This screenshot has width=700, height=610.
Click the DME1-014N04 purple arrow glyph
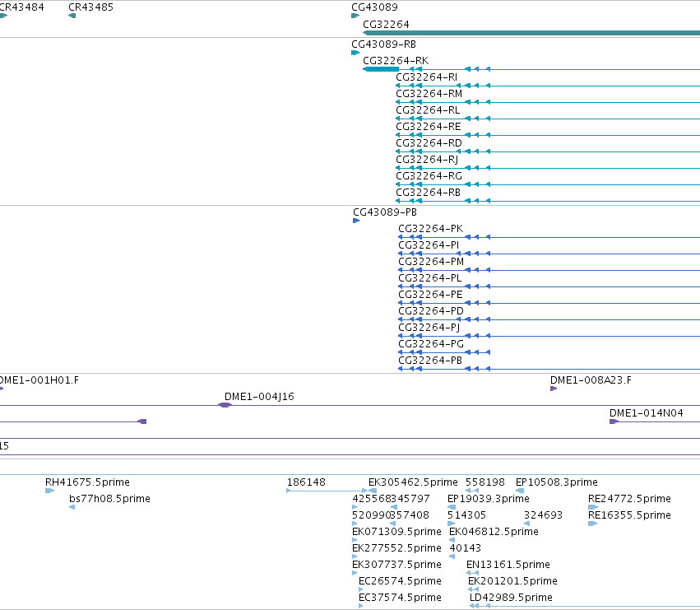click(x=614, y=421)
